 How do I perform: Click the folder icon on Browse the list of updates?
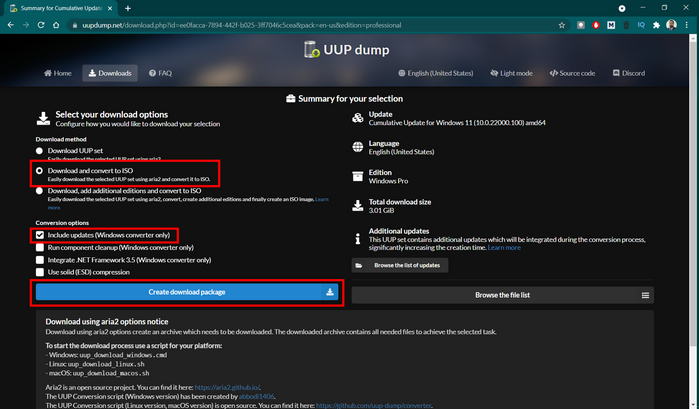point(359,265)
